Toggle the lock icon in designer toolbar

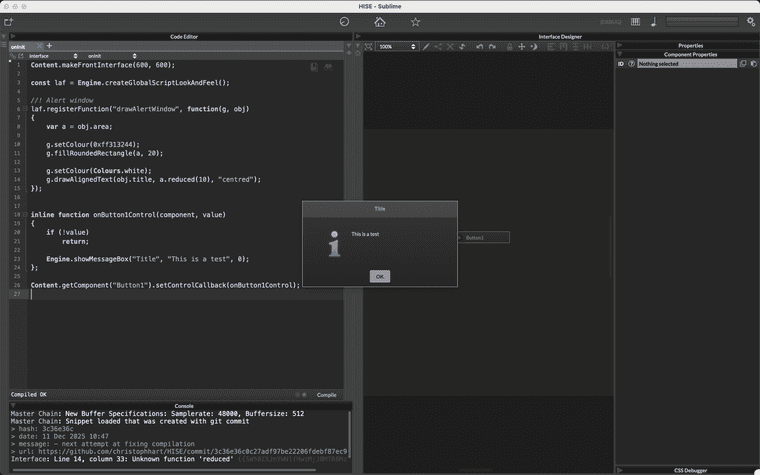point(510,47)
